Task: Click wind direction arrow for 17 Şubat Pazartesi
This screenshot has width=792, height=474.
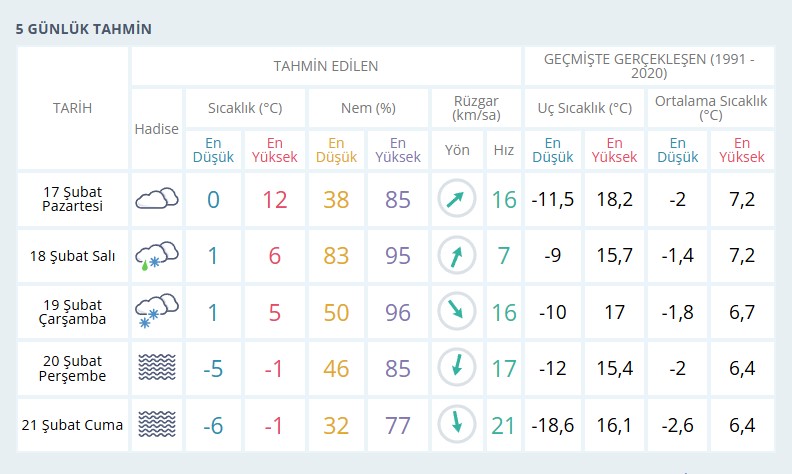Action: (x=457, y=199)
